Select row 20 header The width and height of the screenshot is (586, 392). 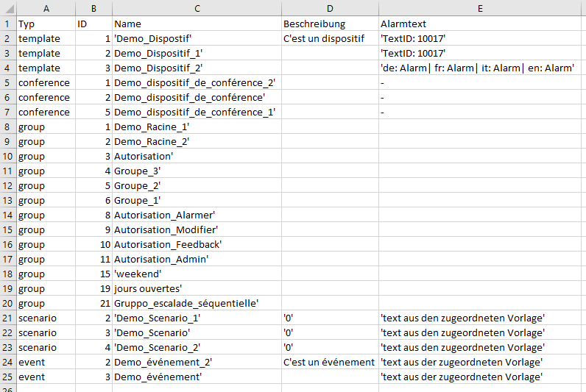click(8, 303)
